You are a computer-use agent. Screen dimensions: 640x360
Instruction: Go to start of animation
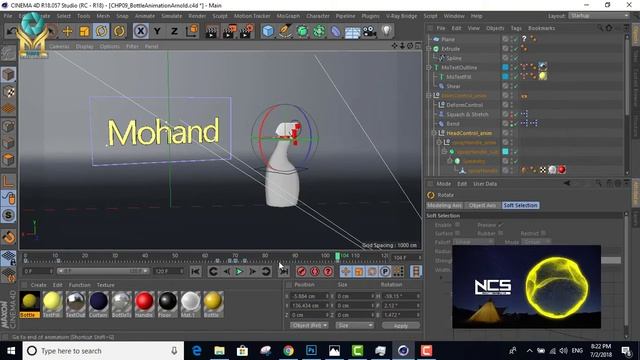pyautogui.click(x=196, y=271)
